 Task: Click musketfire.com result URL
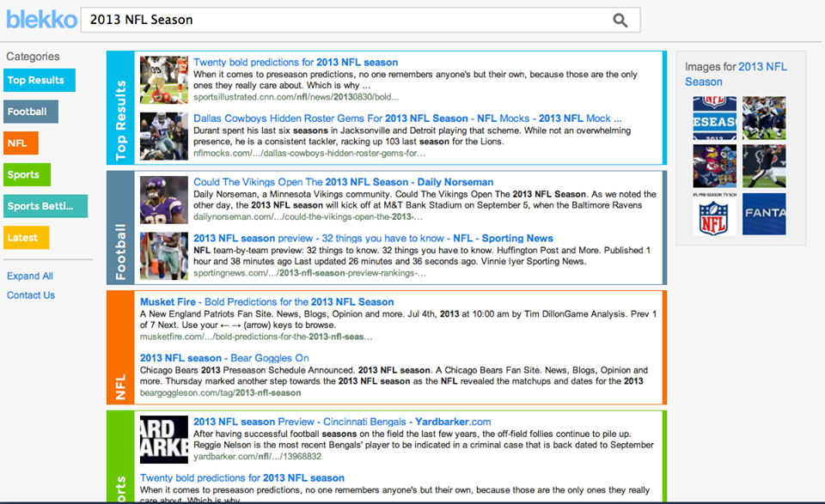(x=256, y=337)
